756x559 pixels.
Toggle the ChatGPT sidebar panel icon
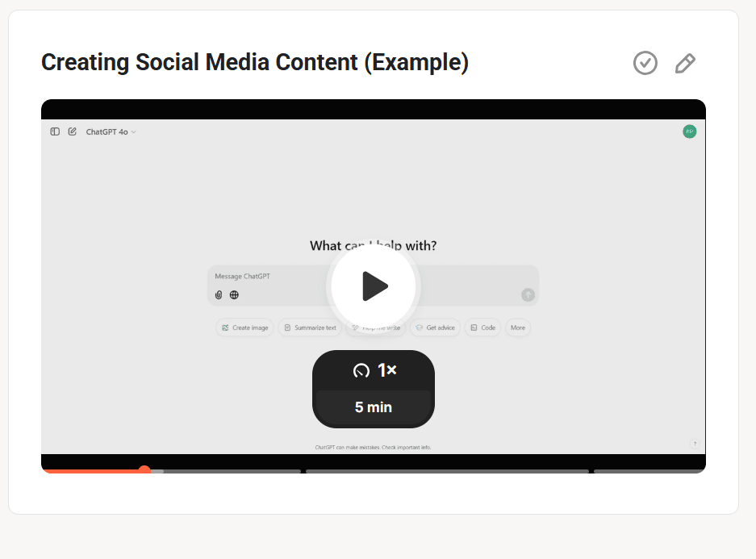point(55,131)
